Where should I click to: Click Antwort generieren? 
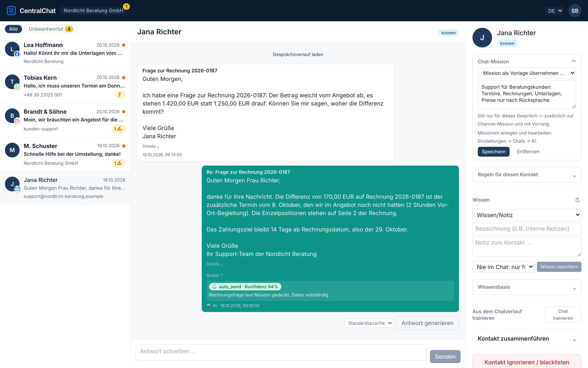(427, 323)
